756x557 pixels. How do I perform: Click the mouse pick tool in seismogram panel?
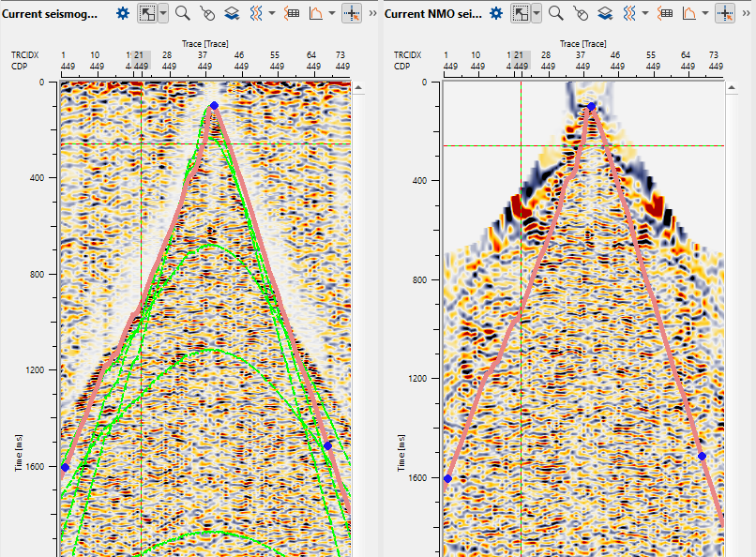click(x=207, y=13)
